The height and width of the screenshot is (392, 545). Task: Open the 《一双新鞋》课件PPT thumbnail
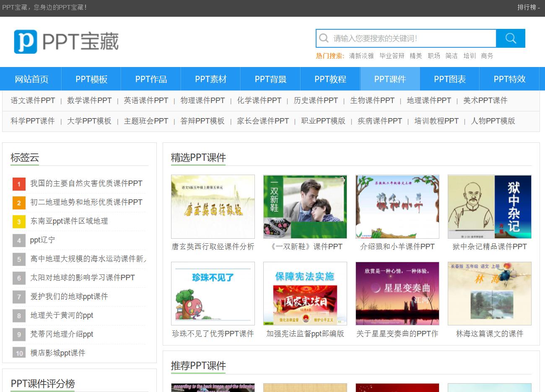click(305, 206)
